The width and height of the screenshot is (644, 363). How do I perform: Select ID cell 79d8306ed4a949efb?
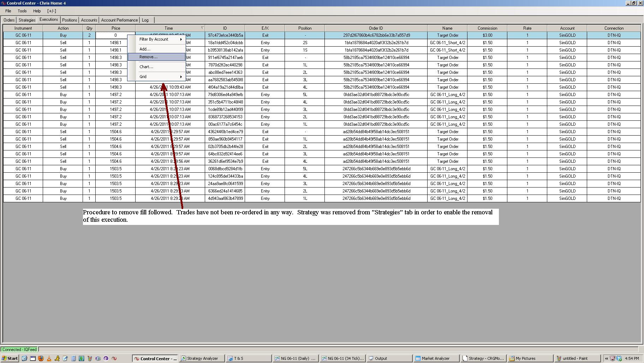pyautogui.click(x=225, y=95)
